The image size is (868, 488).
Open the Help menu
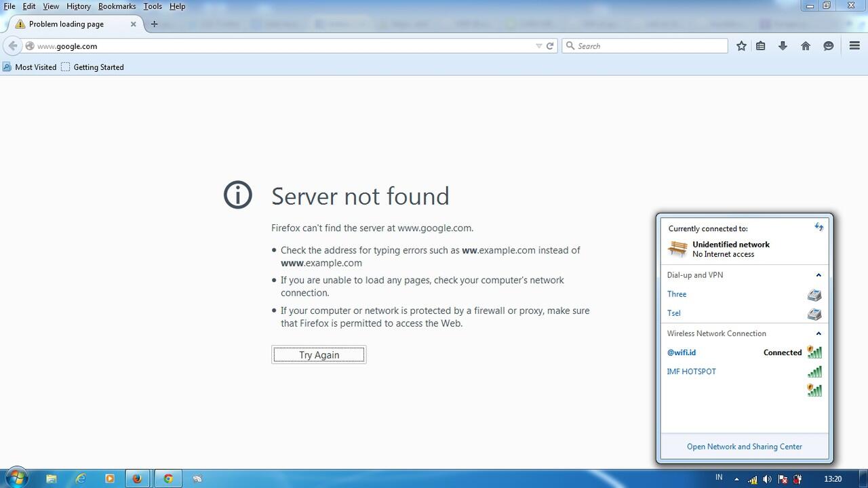[x=177, y=6]
